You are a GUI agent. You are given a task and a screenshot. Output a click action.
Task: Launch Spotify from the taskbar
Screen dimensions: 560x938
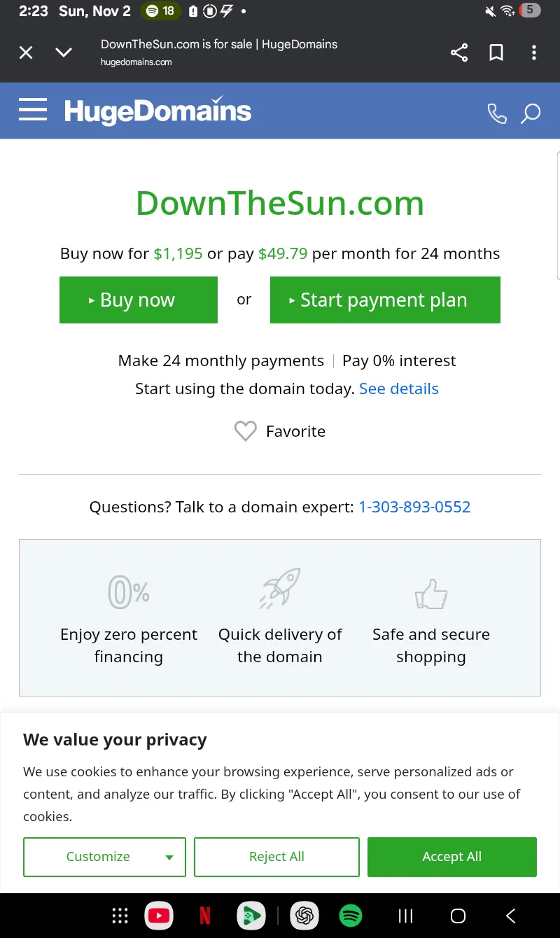click(350, 915)
